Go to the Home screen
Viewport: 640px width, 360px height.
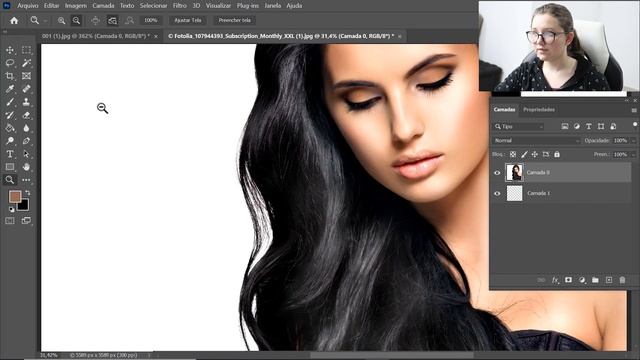14,20
